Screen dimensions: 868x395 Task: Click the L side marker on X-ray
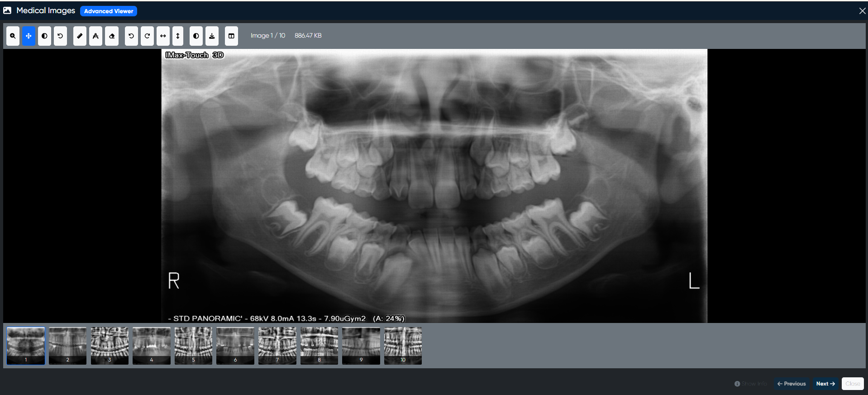point(694,280)
